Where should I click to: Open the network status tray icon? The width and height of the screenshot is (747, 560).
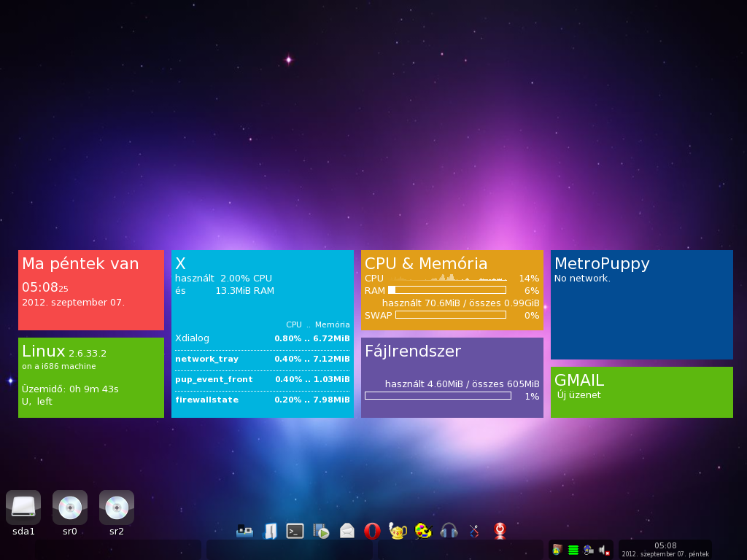(589, 550)
